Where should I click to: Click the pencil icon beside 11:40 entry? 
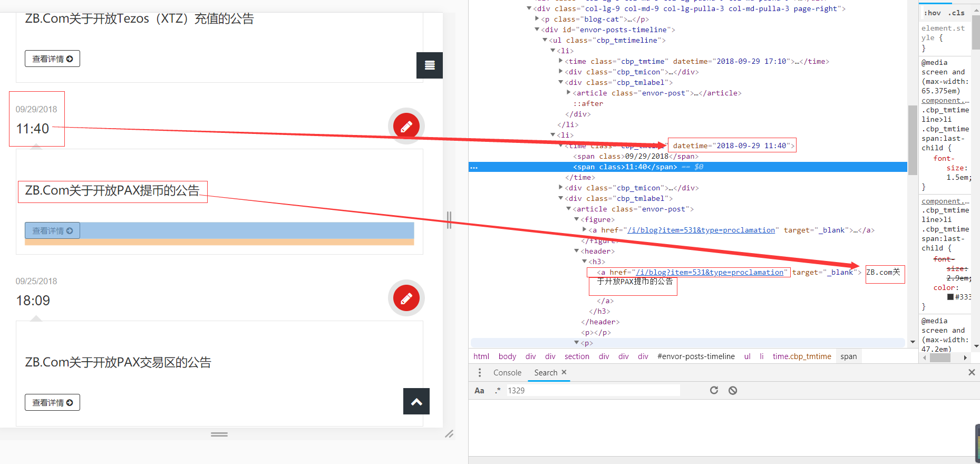point(406,126)
